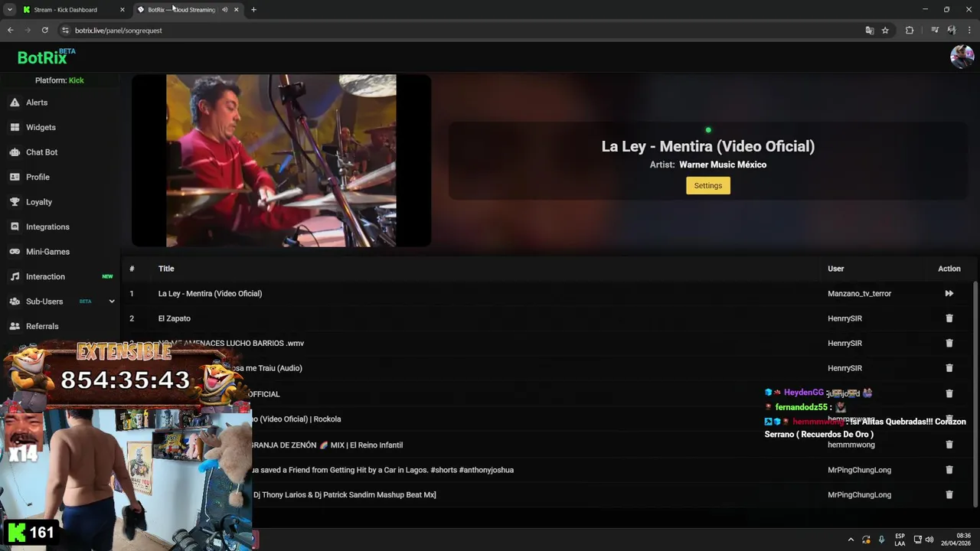Screen dimensions: 980x551
Task: Select the BotRix Cloud Streaming tab
Action: tap(181, 10)
